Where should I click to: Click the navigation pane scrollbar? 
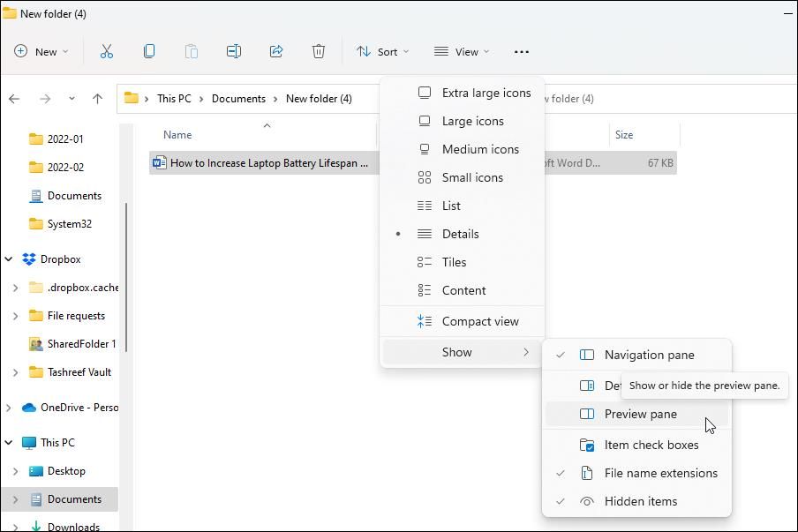(126, 277)
